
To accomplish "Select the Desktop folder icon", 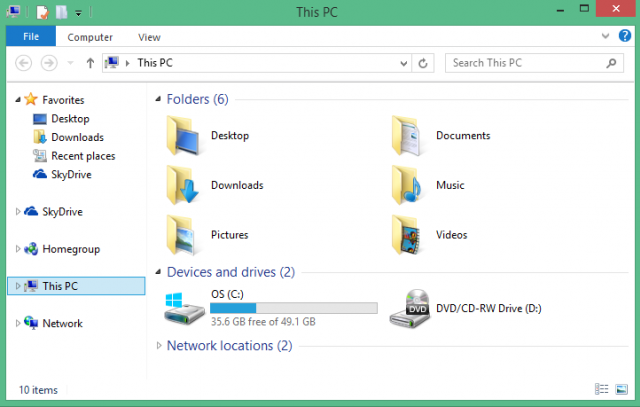I will (x=182, y=136).
